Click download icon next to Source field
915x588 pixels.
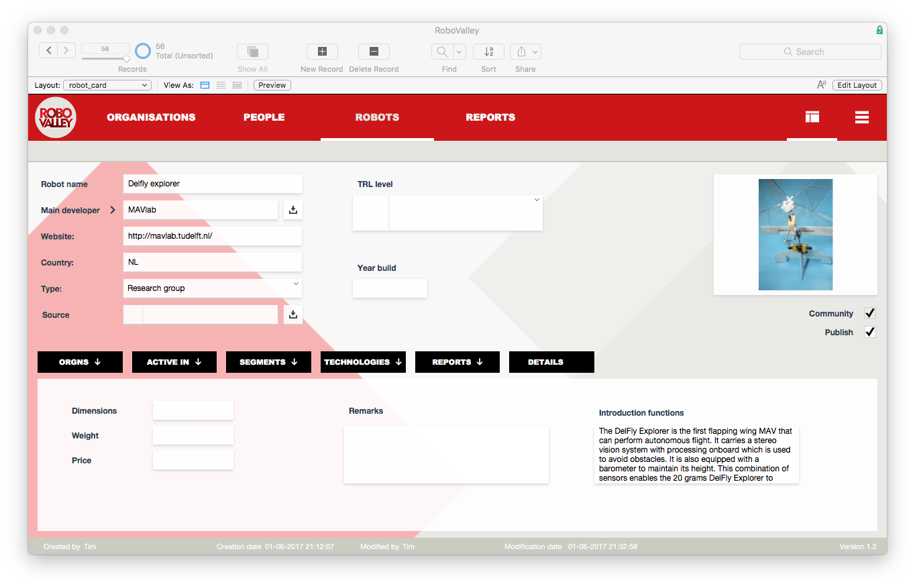293,314
